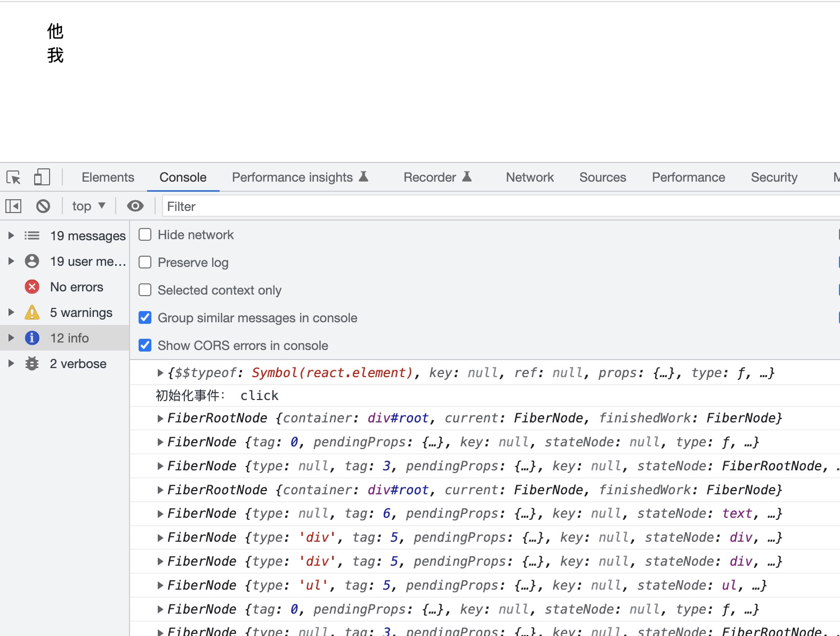Activate the inspect element picker icon
The height and width of the screenshot is (636, 840).
point(13,177)
